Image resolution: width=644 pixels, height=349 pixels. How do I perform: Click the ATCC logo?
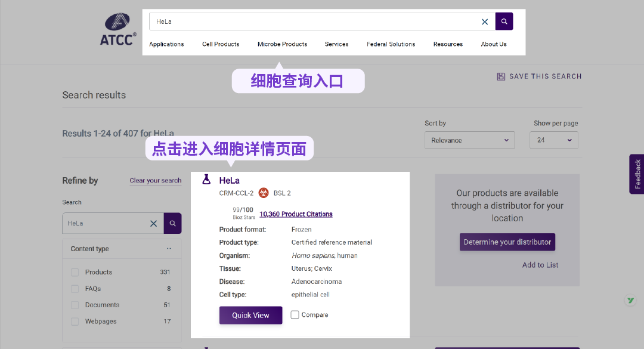click(118, 29)
